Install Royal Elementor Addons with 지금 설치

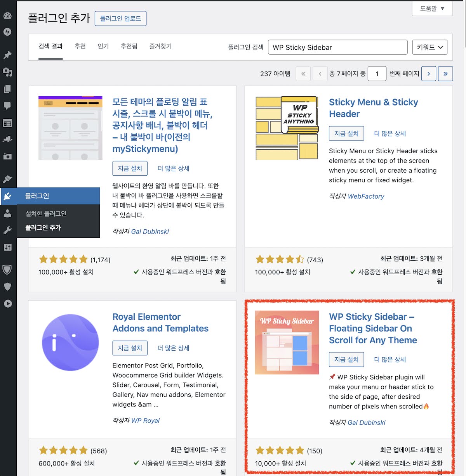pos(130,348)
